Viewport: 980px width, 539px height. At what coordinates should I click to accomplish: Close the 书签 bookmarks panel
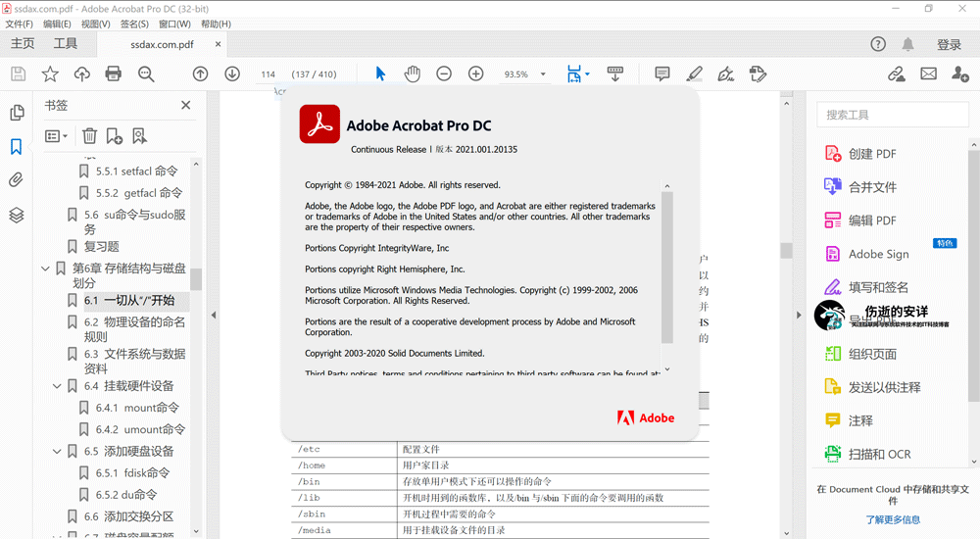click(x=185, y=105)
